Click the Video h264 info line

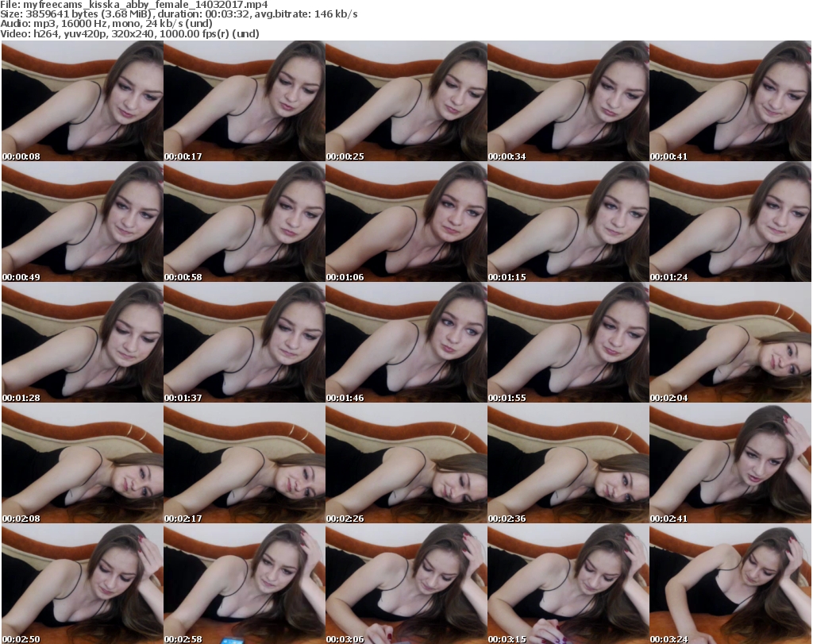pyautogui.click(x=129, y=33)
